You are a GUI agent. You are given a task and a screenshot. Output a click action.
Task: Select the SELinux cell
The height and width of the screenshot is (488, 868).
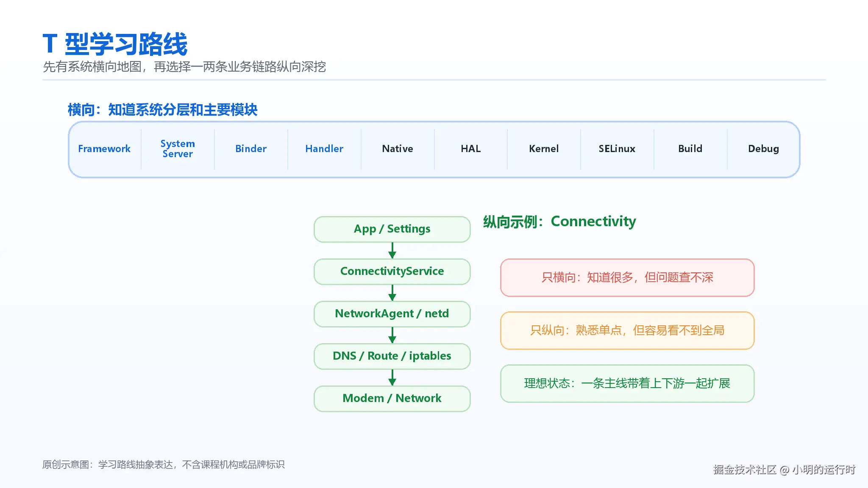tap(617, 149)
